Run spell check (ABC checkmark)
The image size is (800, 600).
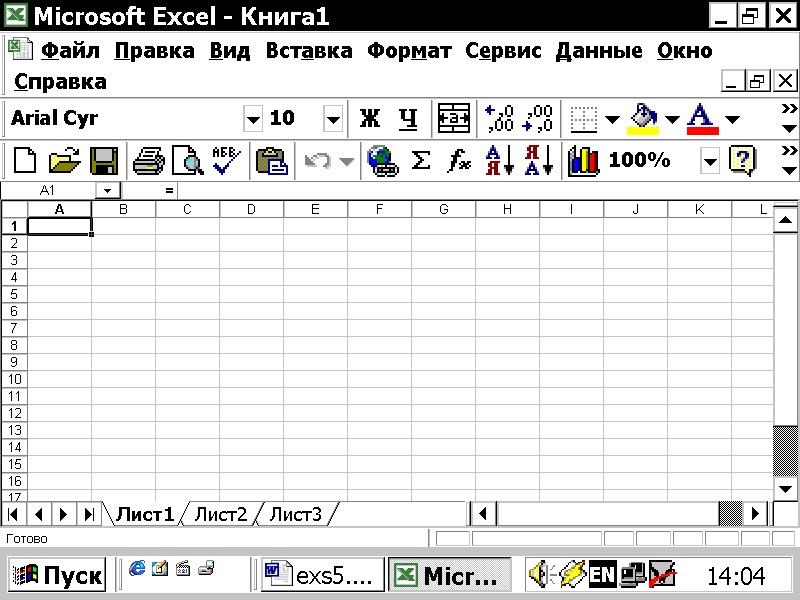point(227,160)
